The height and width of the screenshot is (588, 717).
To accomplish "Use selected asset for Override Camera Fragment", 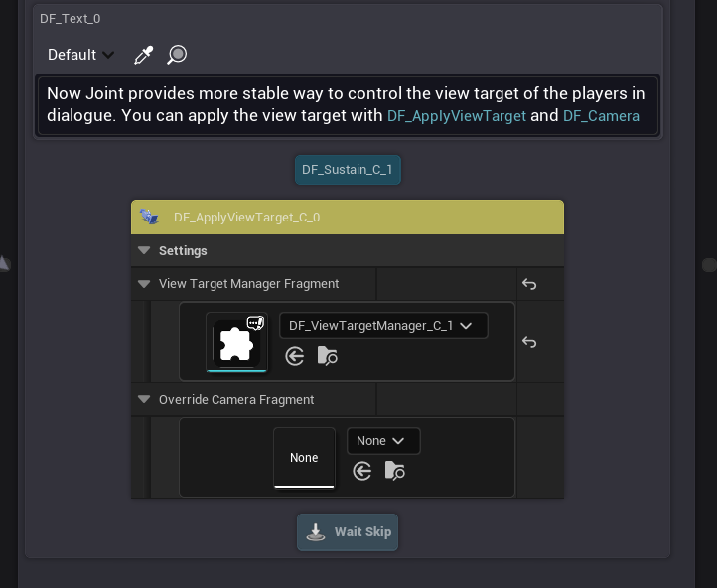I will pos(362,471).
